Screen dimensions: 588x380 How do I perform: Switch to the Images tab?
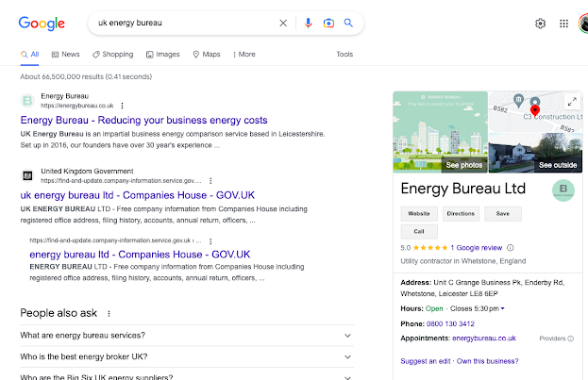pyautogui.click(x=162, y=55)
